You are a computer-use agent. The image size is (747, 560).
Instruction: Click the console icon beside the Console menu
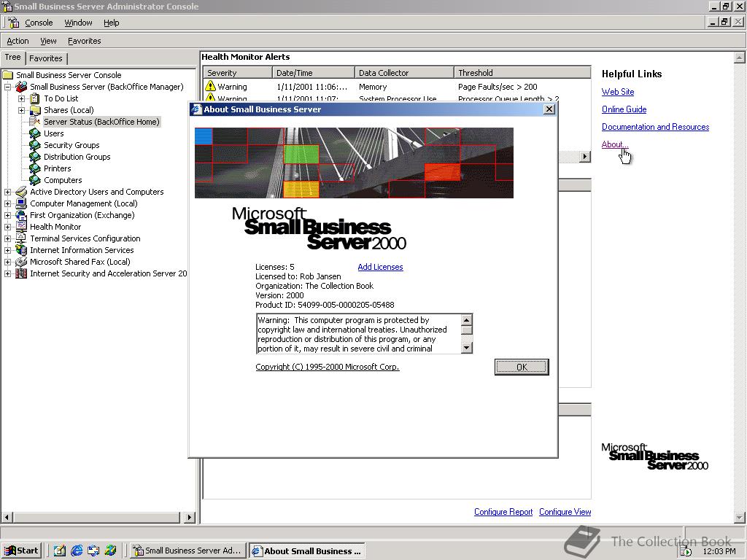coord(14,23)
